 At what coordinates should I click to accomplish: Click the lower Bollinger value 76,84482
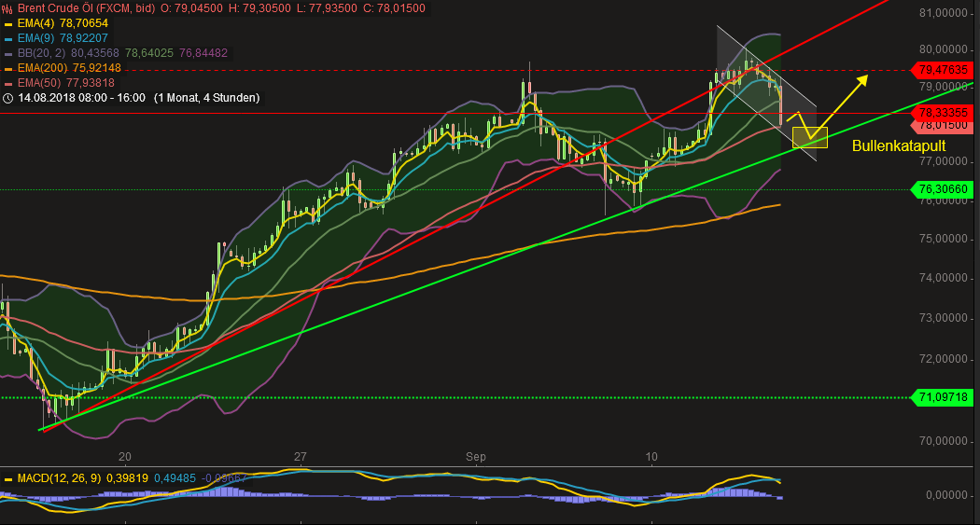pyautogui.click(x=203, y=53)
